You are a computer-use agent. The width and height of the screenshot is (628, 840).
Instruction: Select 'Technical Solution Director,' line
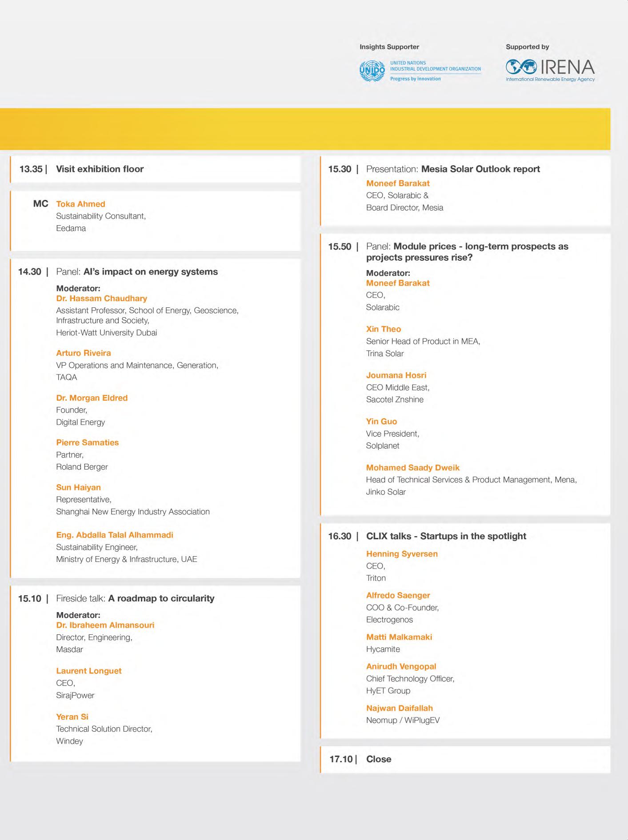click(104, 729)
